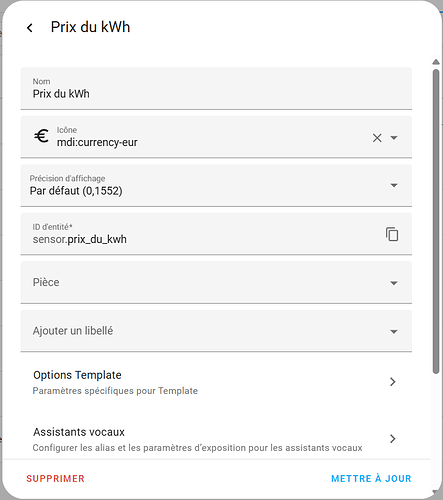Viewport: 443px width, 500px height.
Task: Focus the Nom text field
Action: click(216, 88)
